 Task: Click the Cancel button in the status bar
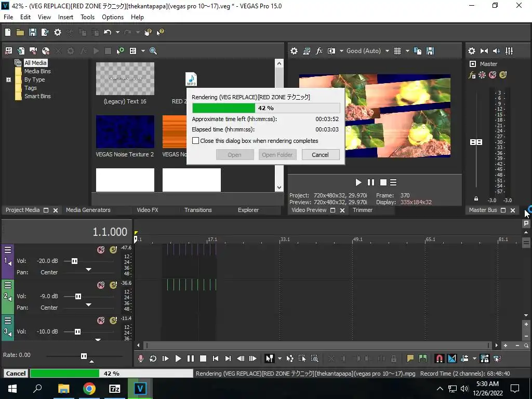tap(16, 373)
